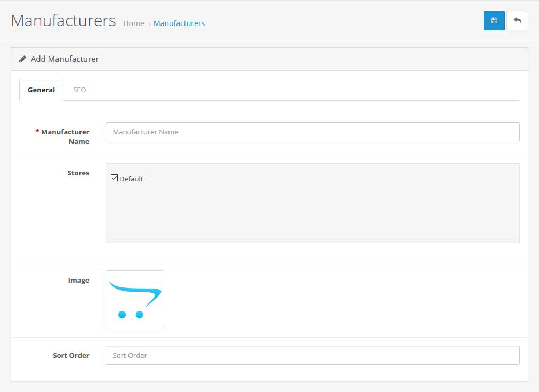539x392 pixels.
Task: Click the Sort Order field label
Action: pos(71,355)
